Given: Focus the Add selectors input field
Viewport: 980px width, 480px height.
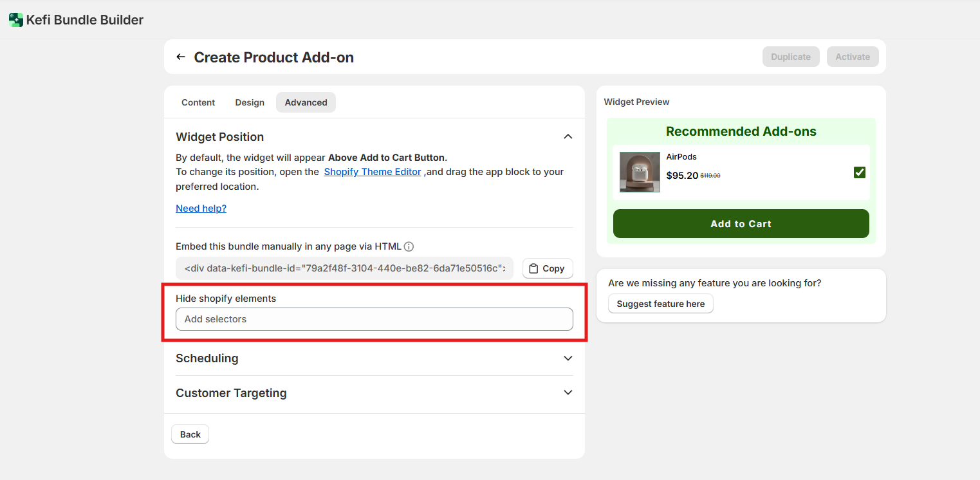Looking at the screenshot, I should click(x=374, y=319).
